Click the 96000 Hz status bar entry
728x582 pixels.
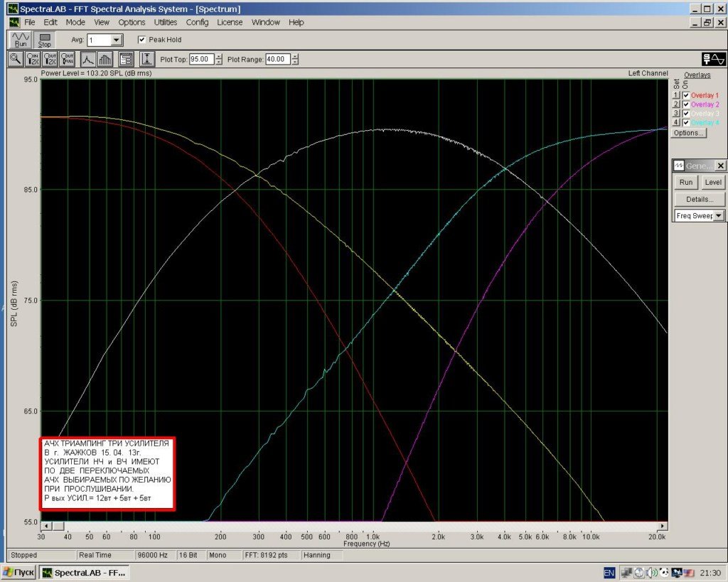pyautogui.click(x=154, y=555)
